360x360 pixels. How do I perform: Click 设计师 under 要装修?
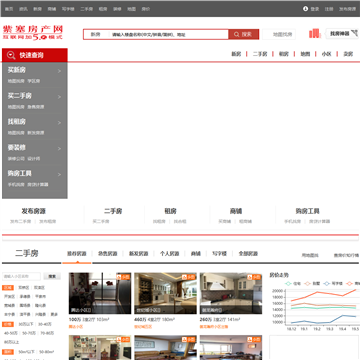34,159
